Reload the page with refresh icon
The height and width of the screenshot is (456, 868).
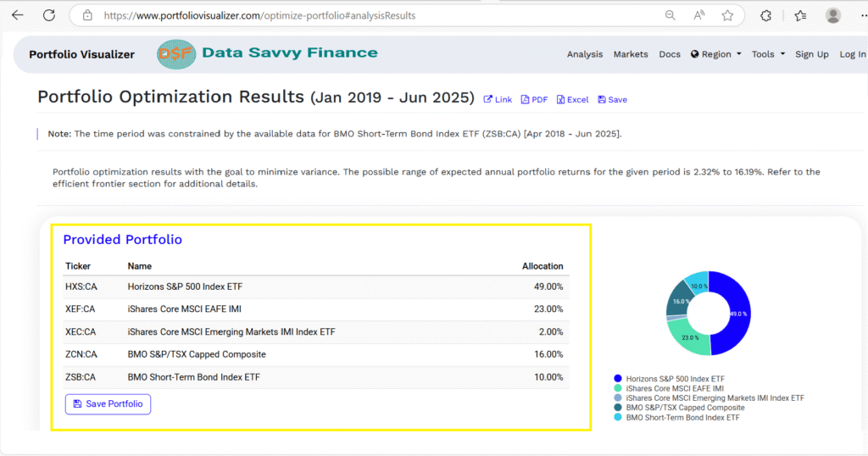(x=49, y=15)
